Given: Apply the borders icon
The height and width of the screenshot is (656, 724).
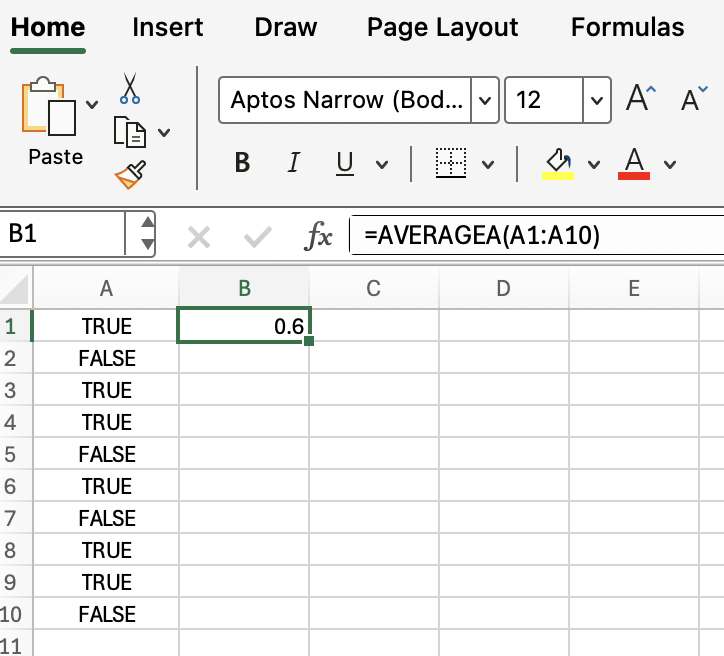Looking at the screenshot, I should [x=451, y=162].
